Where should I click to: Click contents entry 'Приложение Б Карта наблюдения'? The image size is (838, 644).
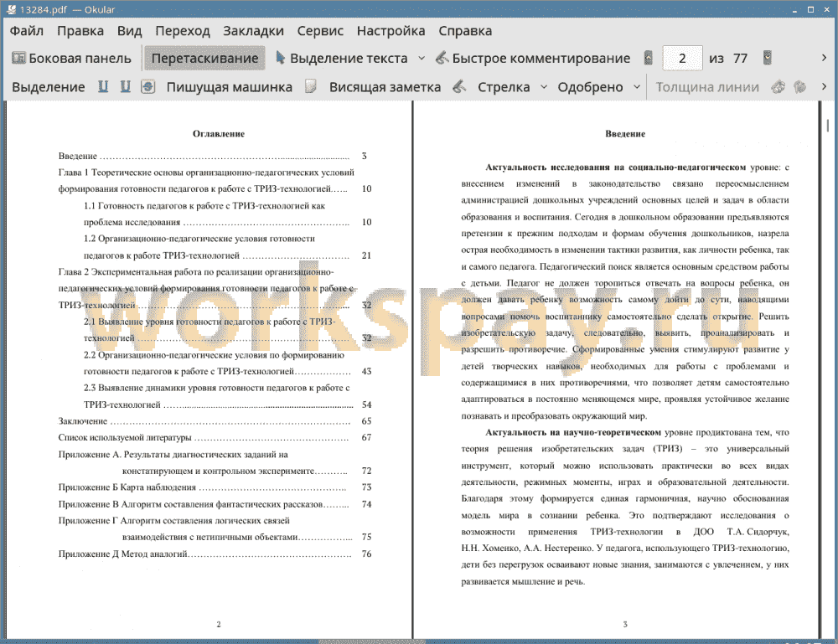pyautogui.click(x=127, y=487)
